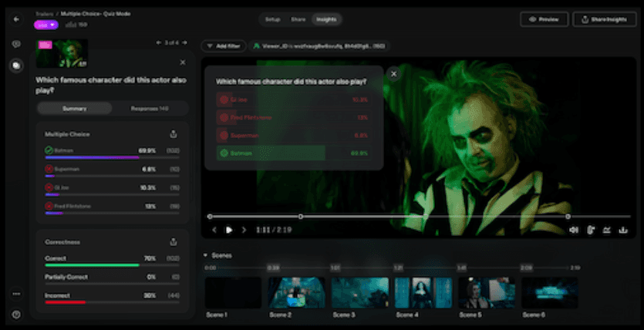
Task: Open the Scene 1 thumbnail
Action: (x=233, y=293)
